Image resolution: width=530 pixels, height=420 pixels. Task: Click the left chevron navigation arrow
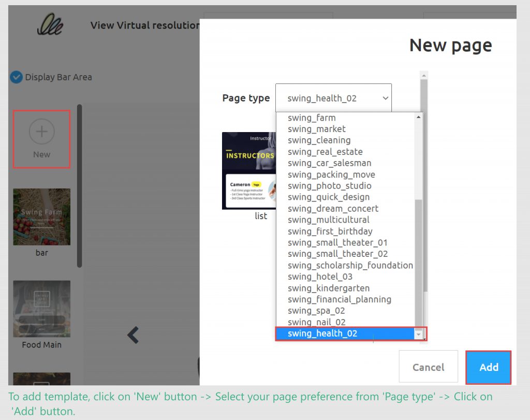pos(133,335)
